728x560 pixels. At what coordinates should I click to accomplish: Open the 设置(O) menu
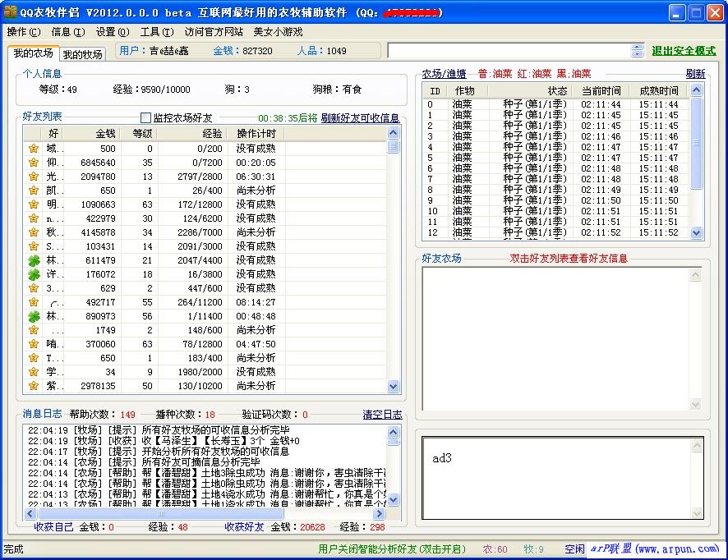pyautogui.click(x=112, y=32)
